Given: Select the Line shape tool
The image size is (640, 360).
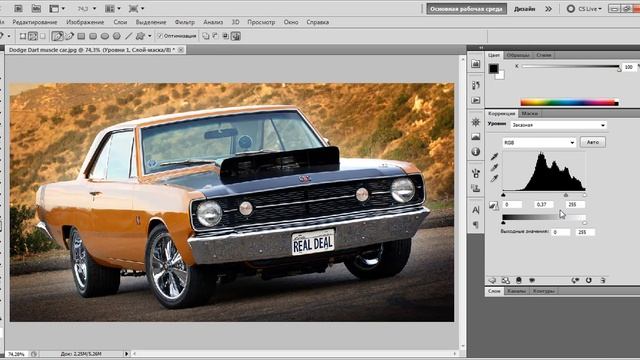Looking at the screenshot, I should click(129, 36).
